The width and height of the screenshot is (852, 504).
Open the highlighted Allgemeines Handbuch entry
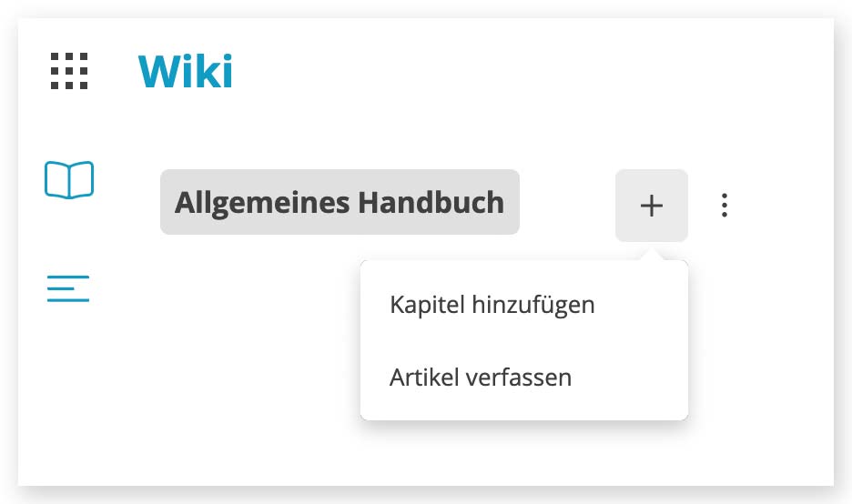point(340,202)
